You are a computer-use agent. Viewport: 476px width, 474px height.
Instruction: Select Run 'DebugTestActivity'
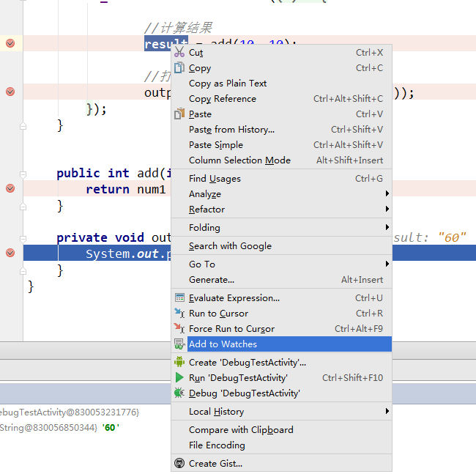[x=281, y=378]
